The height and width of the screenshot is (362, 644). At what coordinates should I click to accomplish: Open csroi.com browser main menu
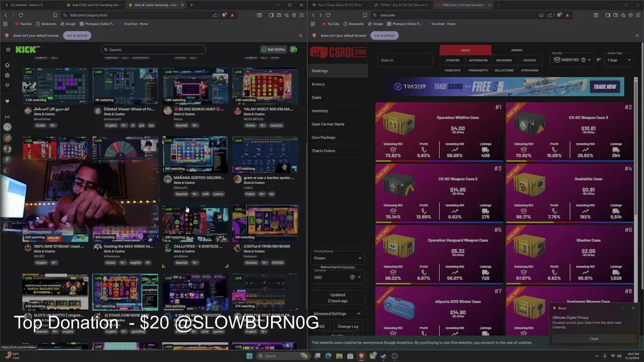pos(637,15)
